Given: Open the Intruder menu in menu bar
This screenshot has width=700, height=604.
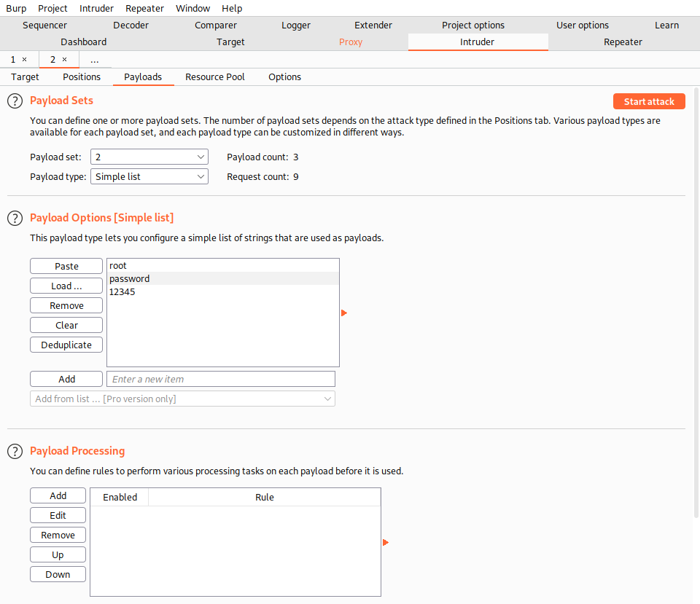Looking at the screenshot, I should [x=96, y=8].
